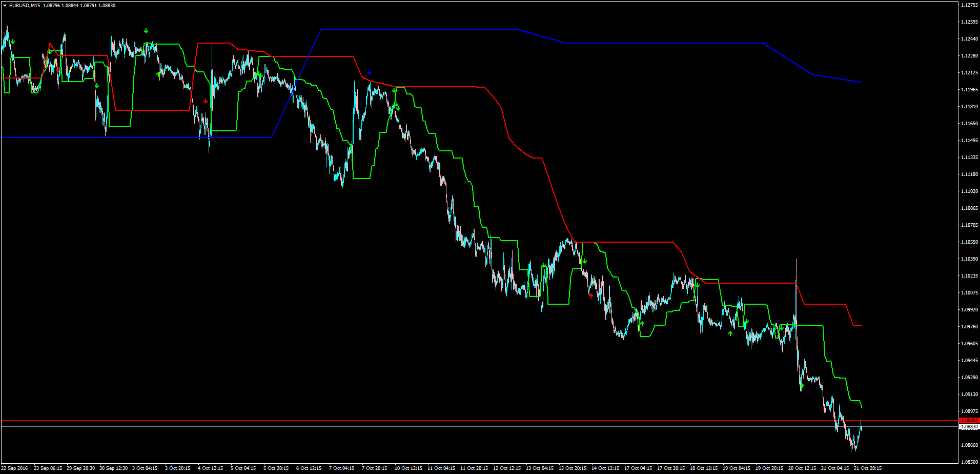Click the 1.09605 price scale label

[970, 344]
